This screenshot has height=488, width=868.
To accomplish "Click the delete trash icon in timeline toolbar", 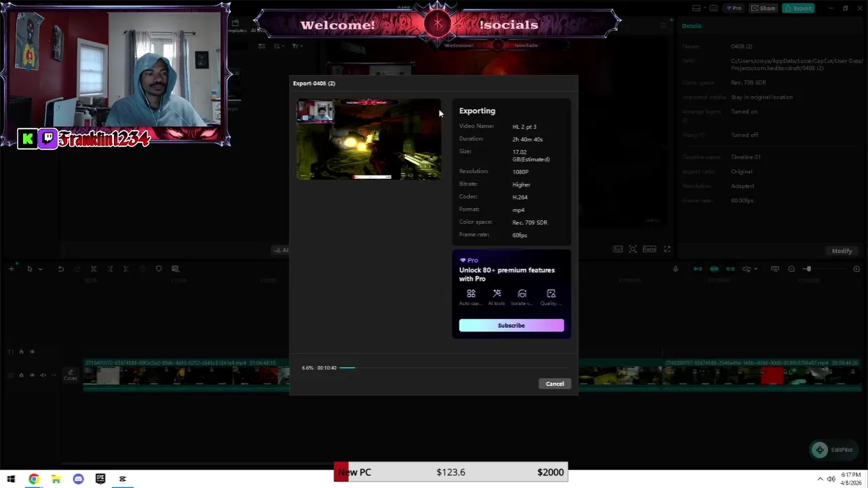I will pyautogui.click(x=142, y=269).
